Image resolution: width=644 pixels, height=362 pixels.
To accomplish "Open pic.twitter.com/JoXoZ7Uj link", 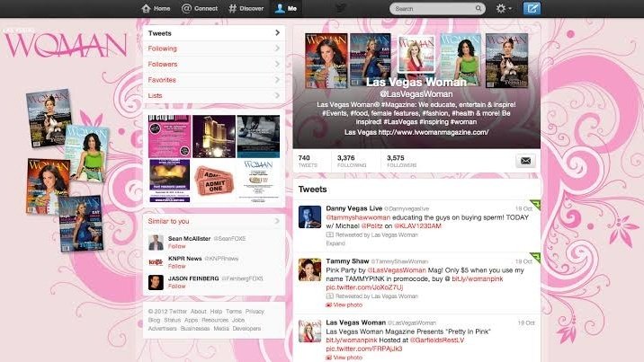I will [x=364, y=287].
